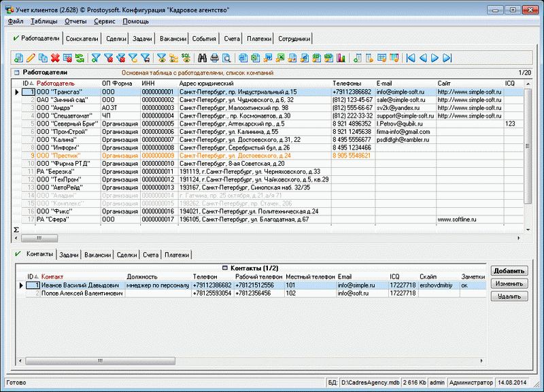Open the Сервис menu
The width and height of the screenshot is (544, 392).
tap(104, 22)
